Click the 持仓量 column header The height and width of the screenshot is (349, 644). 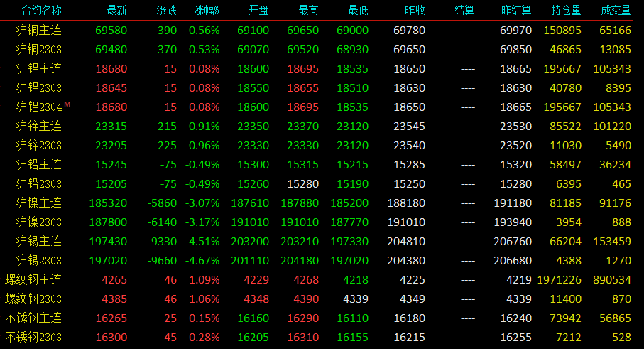click(566, 10)
